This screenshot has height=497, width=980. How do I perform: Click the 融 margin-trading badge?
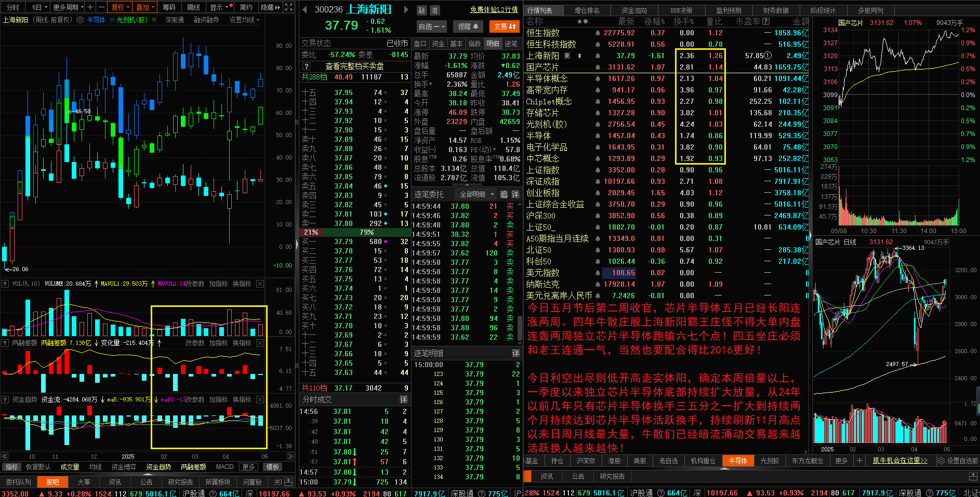pyautogui.click(x=422, y=10)
